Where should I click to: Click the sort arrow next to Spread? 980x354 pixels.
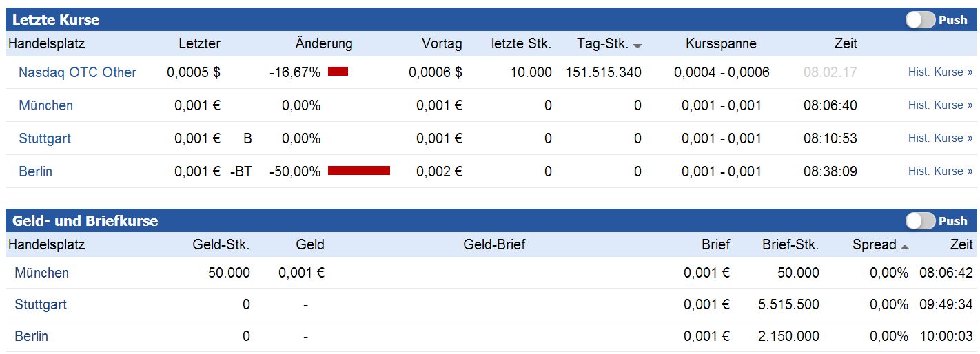tap(905, 247)
